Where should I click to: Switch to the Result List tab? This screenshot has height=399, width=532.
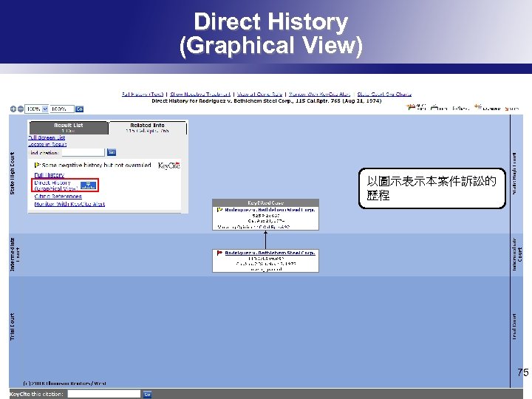pyautogui.click(x=69, y=128)
